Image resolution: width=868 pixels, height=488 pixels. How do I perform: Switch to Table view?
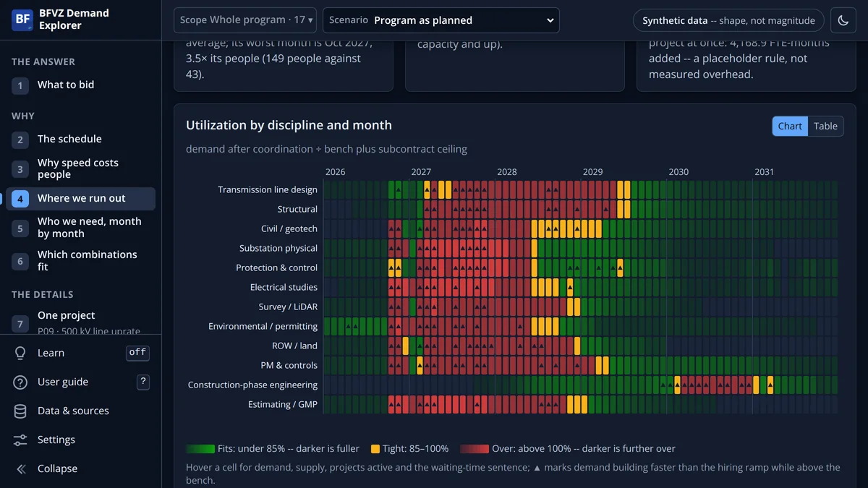tap(825, 126)
